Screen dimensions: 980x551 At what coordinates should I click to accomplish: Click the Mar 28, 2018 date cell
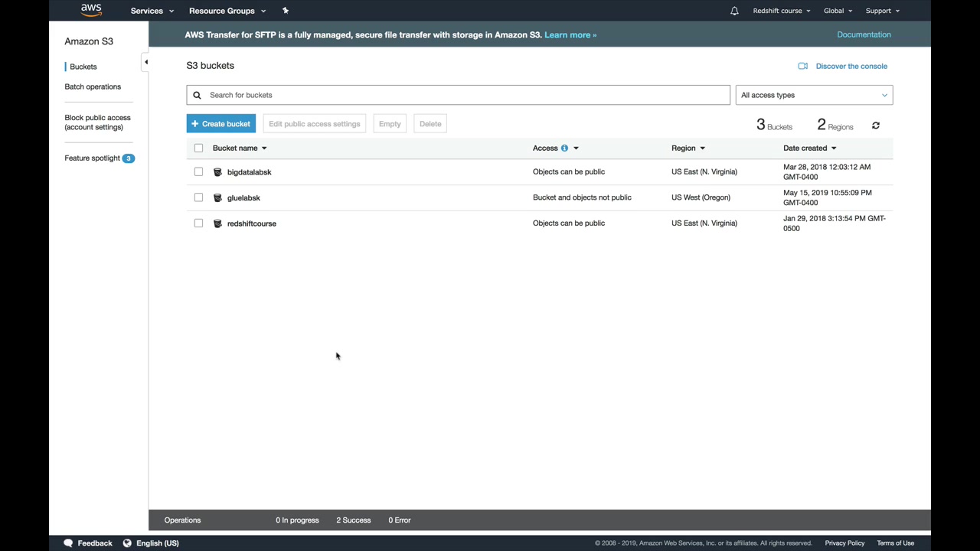click(827, 172)
